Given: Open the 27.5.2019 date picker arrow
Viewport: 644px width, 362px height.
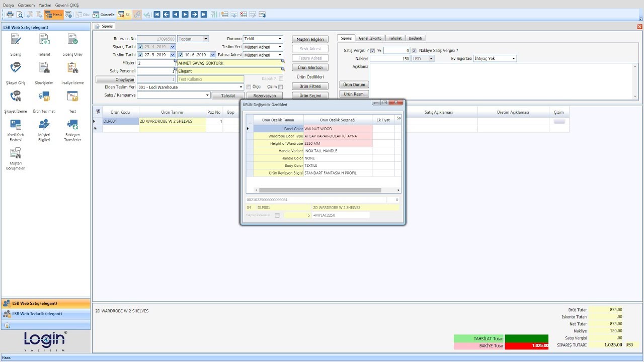Looking at the screenshot, I should [x=173, y=55].
